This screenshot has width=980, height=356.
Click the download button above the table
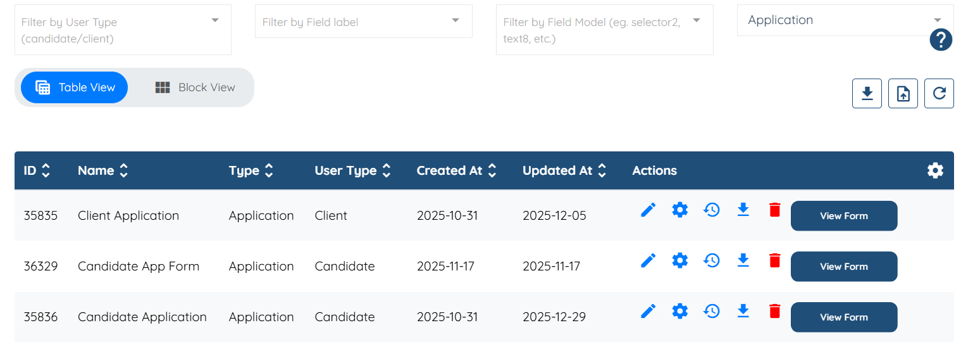867,94
